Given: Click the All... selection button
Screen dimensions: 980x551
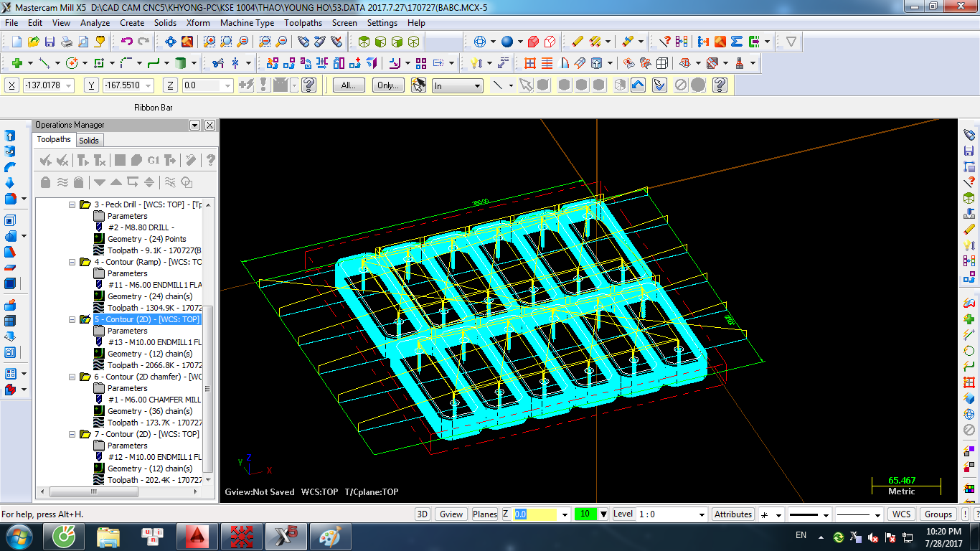Looking at the screenshot, I should click(349, 85).
